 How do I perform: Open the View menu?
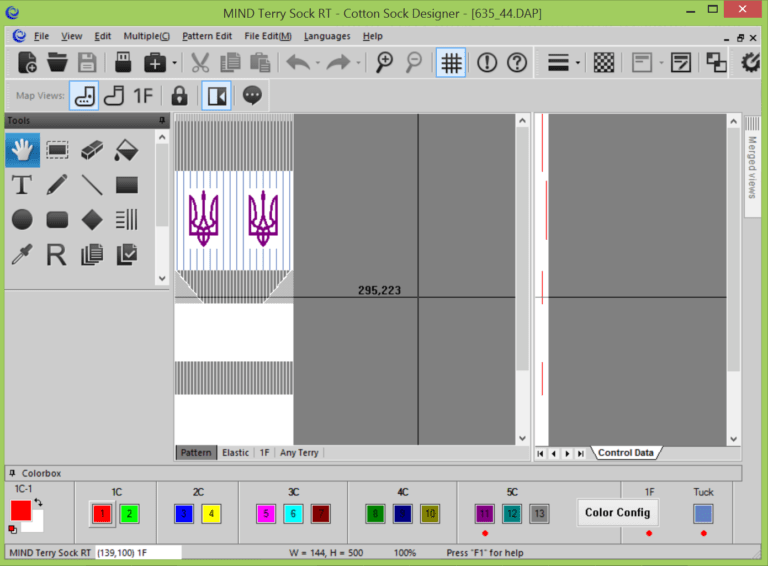72,36
